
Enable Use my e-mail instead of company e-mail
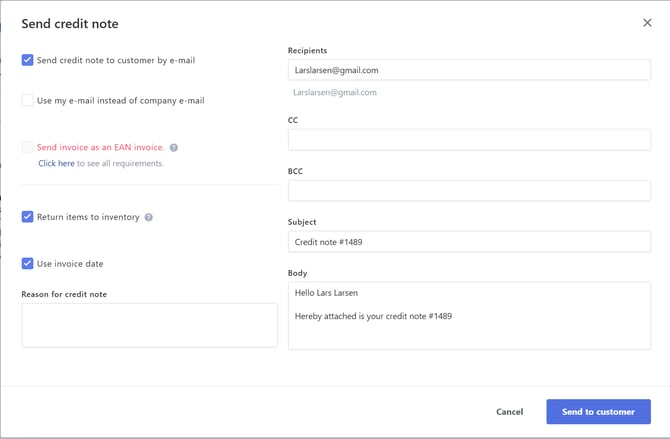(28, 101)
